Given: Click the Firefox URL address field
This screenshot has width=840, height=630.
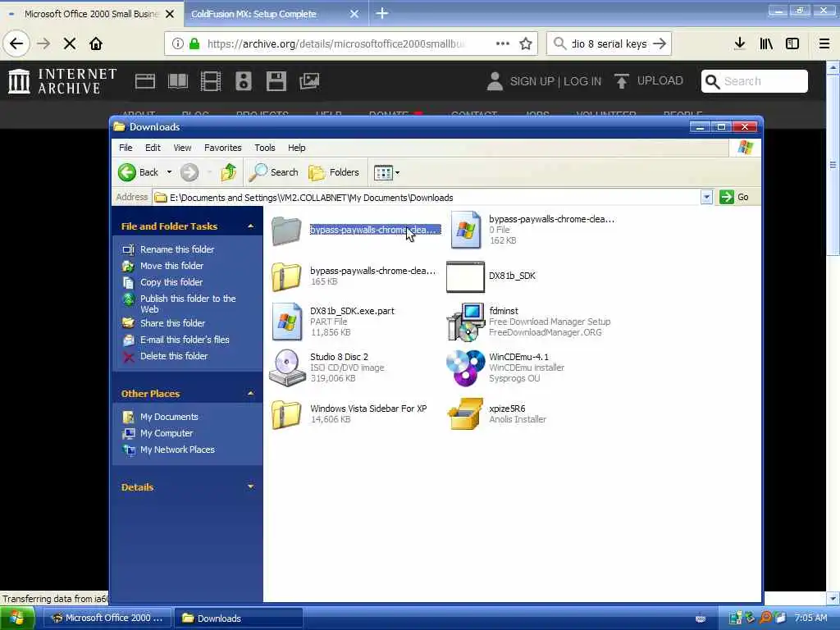Looking at the screenshot, I should [x=335, y=43].
